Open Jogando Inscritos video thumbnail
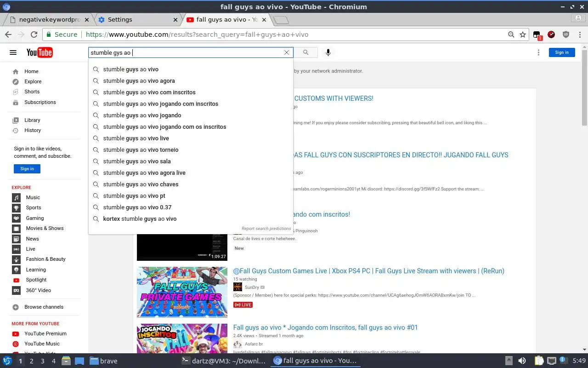The width and height of the screenshot is (588, 368). click(x=182, y=339)
